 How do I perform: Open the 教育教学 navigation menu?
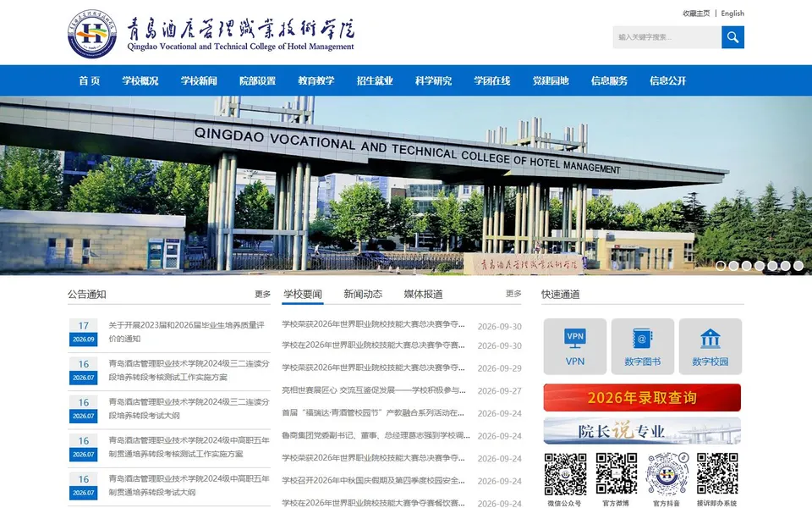(315, 81)
